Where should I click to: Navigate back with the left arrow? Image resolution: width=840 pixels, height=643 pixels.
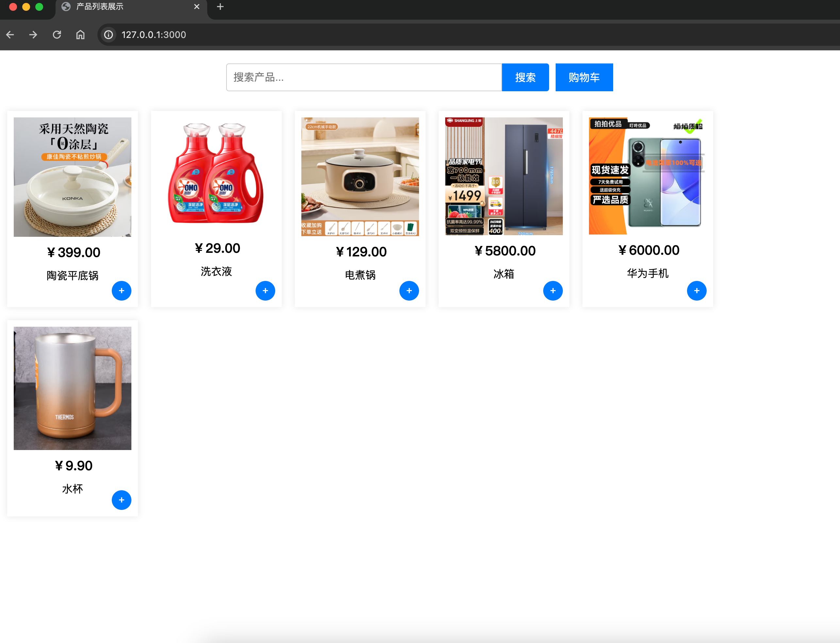10,35
